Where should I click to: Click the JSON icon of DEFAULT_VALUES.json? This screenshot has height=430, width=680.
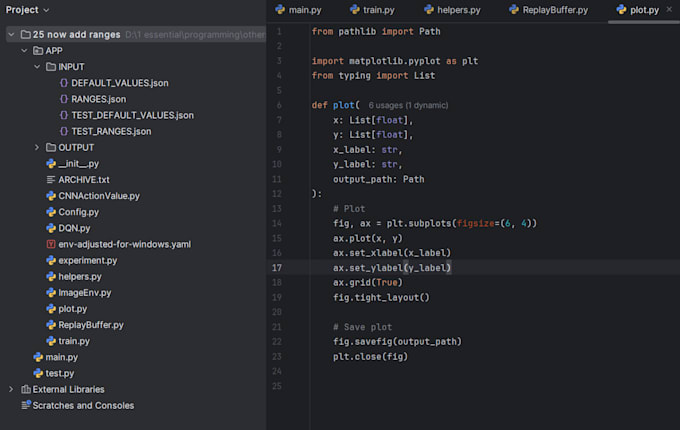pos(64,83)
